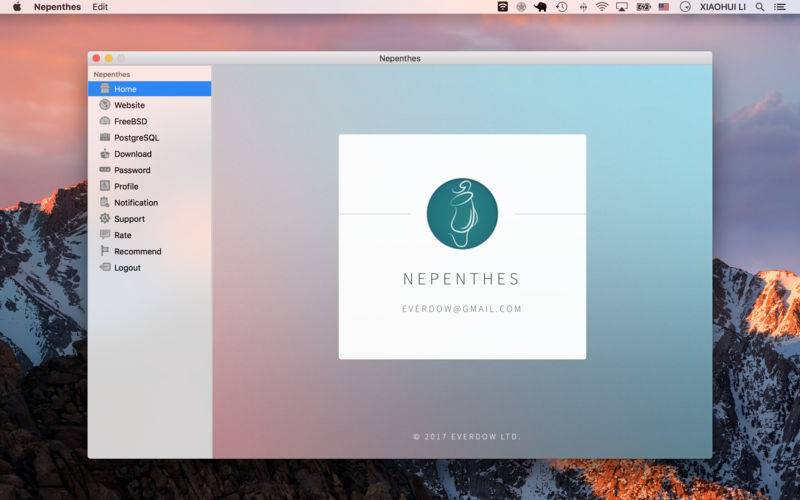Open the Nepenthes application menu
Image resolution: width=800 pixels, height=500 pixels.
57,7
